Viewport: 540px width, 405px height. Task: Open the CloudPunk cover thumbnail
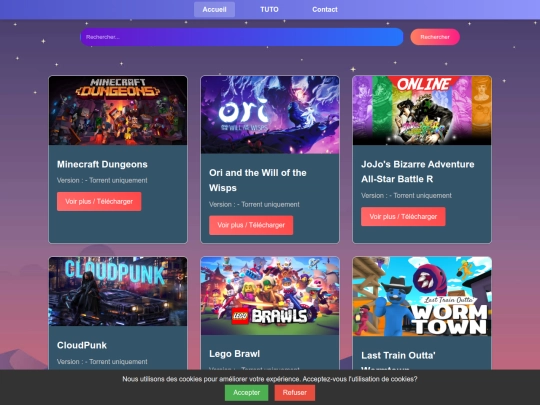click(118, 291)
